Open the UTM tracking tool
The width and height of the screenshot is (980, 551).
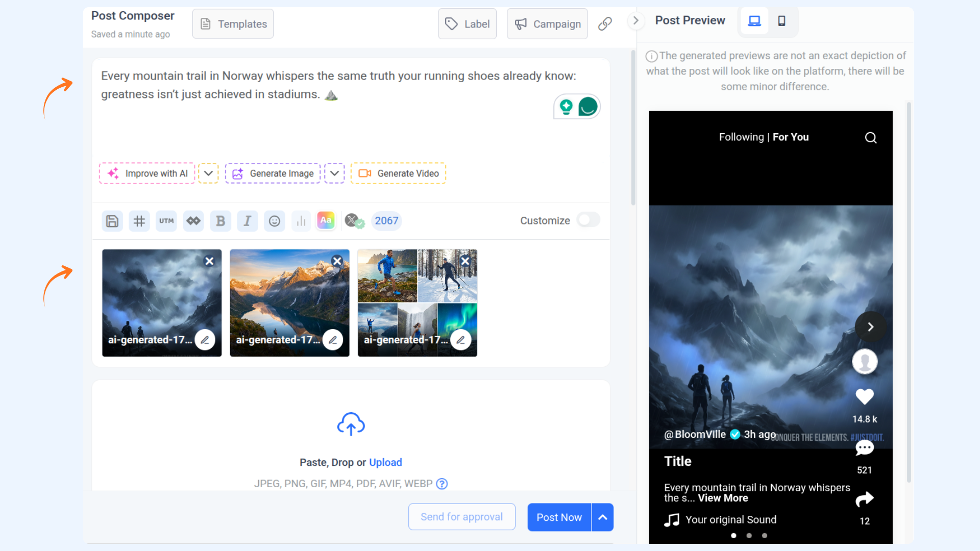pyautogui.click(x=166, y=221)
